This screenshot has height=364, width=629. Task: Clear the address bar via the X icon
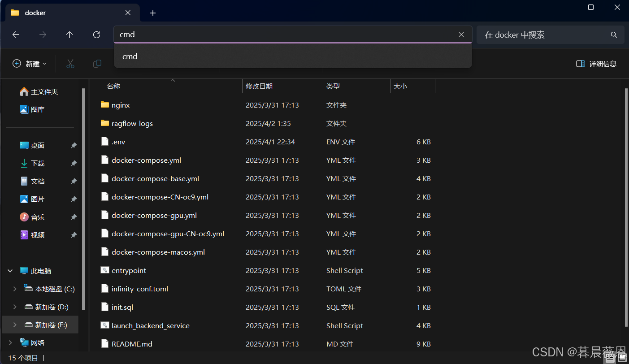click(x=461, y=35)
